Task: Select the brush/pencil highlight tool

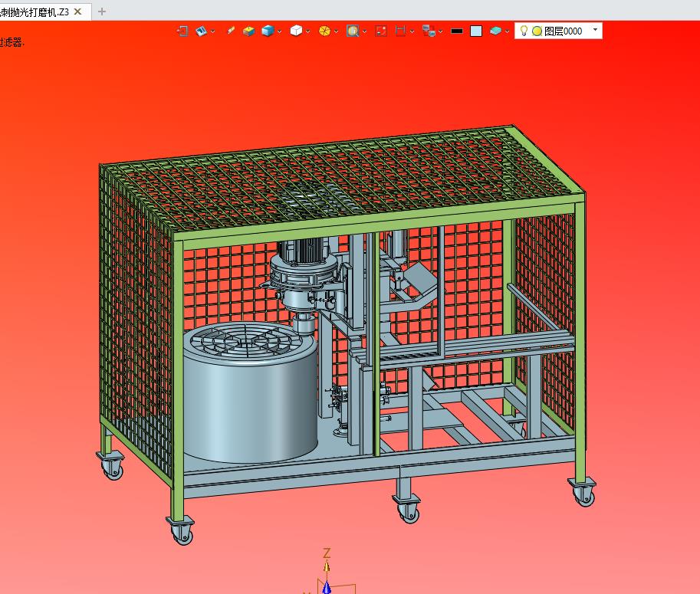Action: [230, 31]
